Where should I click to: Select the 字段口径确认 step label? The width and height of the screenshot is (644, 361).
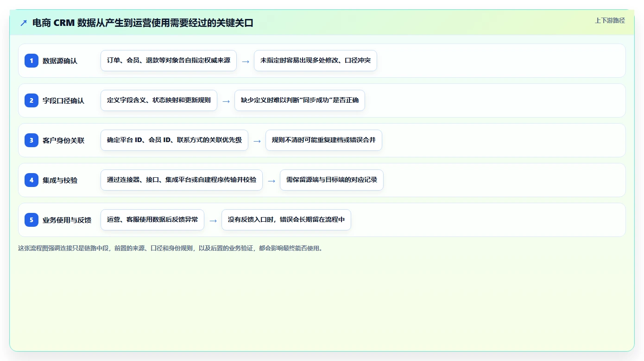coord(63,101)
